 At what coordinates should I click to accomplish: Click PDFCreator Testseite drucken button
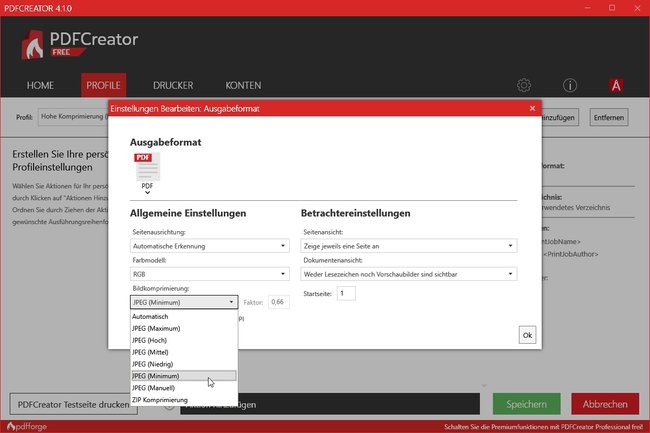pos(73,404)
